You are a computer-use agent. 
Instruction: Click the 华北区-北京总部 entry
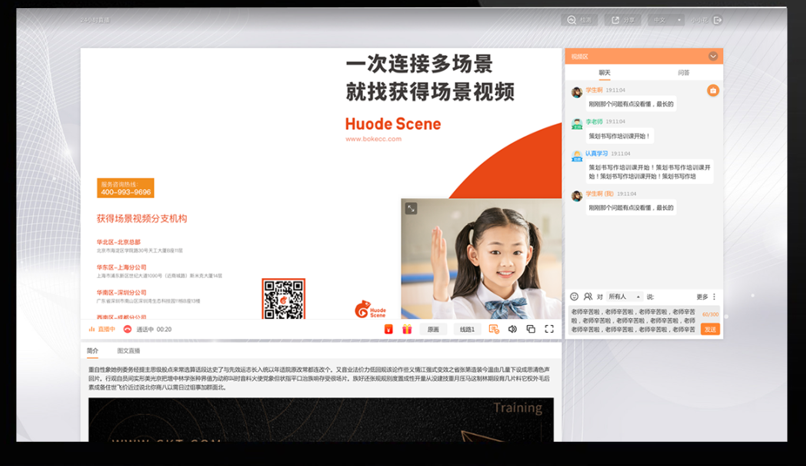point(118,242)
